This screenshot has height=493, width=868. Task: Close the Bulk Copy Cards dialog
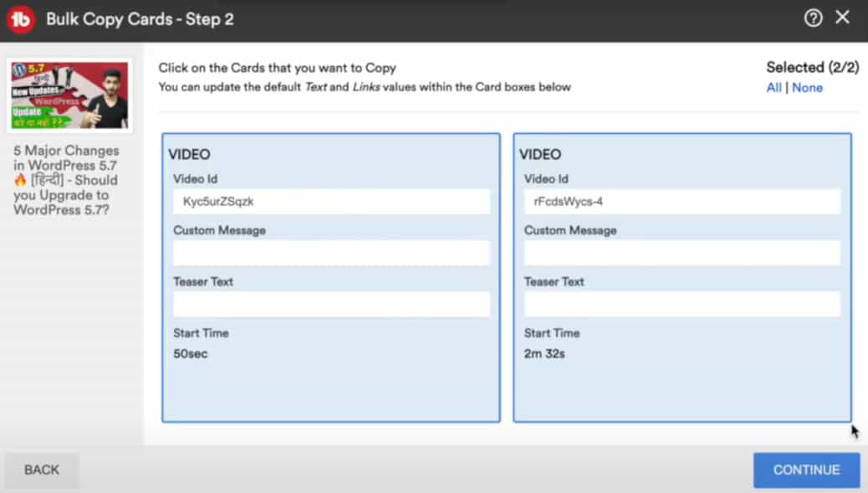[x=843, y=18]
